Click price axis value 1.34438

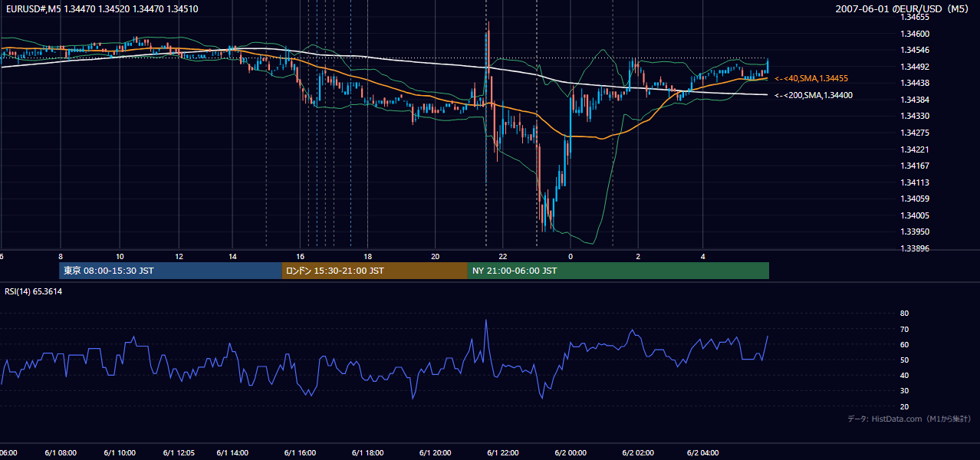[x=915, y=83]
